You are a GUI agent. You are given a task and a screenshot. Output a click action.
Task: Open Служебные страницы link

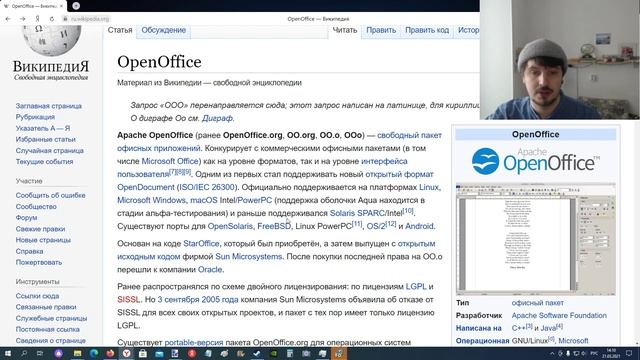click(x=51, y=318)
